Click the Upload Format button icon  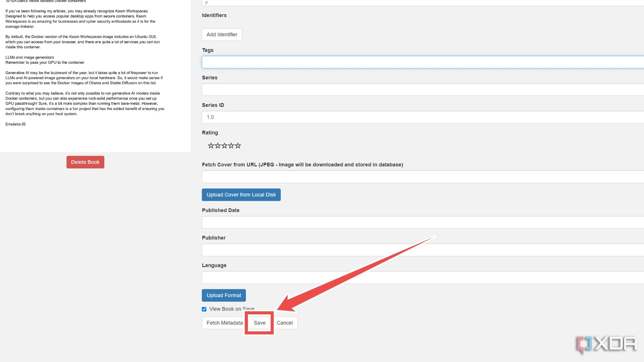point(224,295)
